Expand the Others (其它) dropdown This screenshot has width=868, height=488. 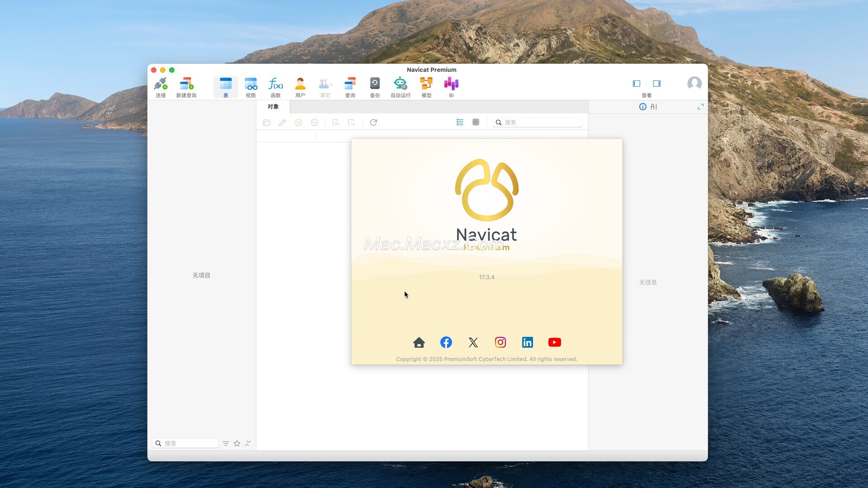pyautogui.click(x=325, y=84)
